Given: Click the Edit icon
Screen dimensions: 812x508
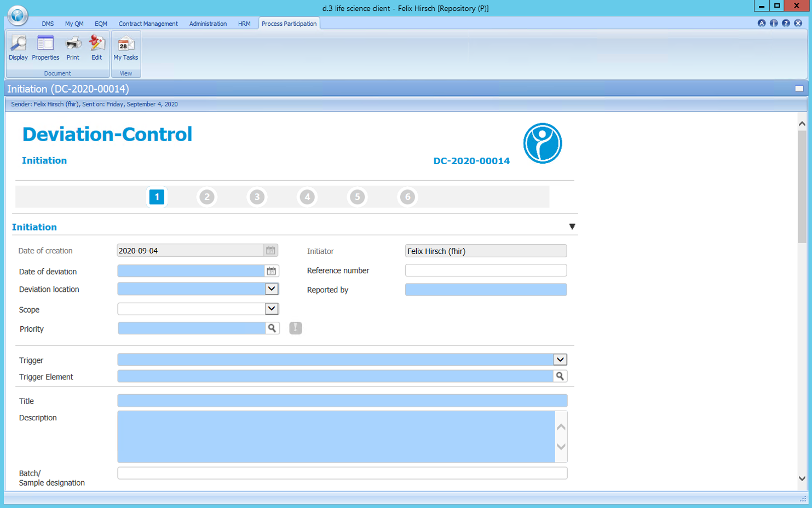Looking at the screenshot, I should [x=97, y=48].
